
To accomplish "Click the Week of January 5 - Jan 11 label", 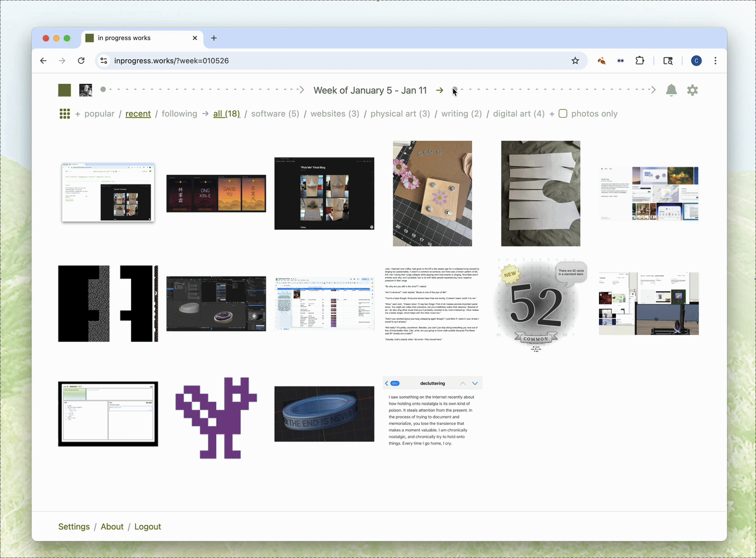I will coord(370,90).
